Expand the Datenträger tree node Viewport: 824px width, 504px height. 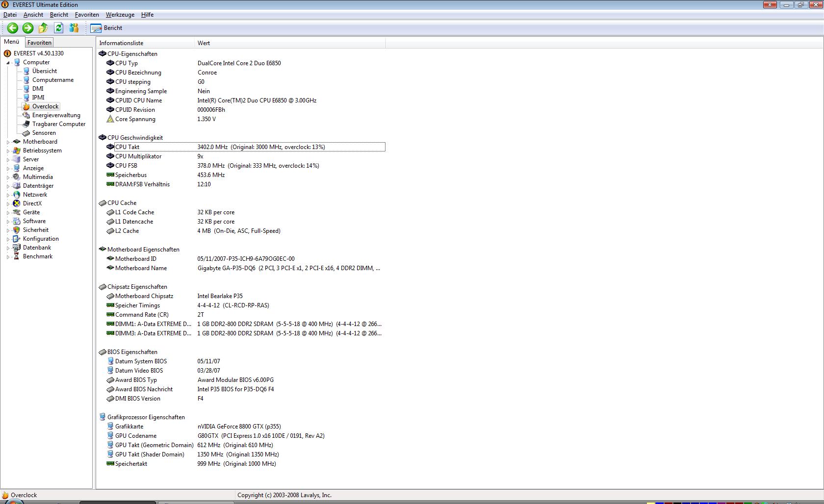click(x=8, y=186)
